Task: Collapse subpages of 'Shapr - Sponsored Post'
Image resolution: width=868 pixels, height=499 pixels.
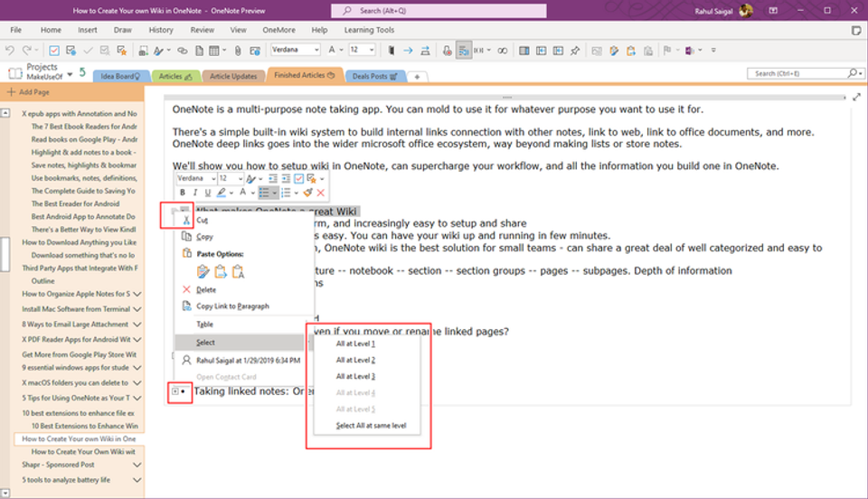Action: [x=137, y=465]
